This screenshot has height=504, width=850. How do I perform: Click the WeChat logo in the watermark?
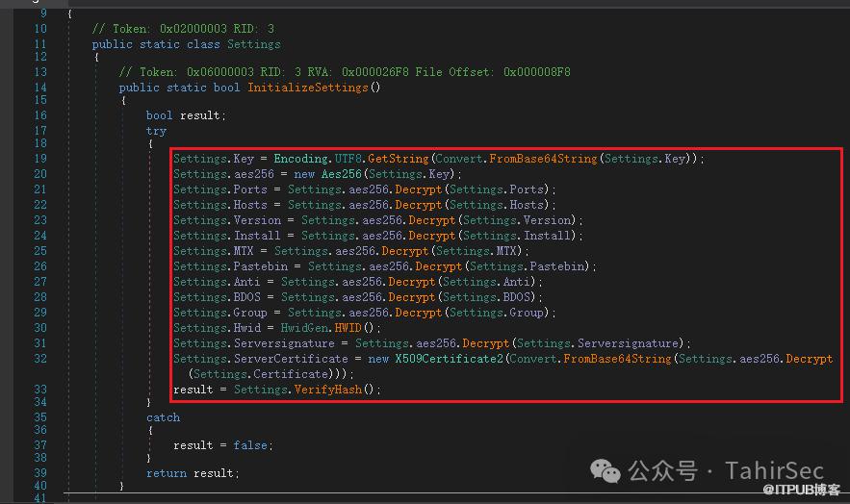(x=606, y=470)
